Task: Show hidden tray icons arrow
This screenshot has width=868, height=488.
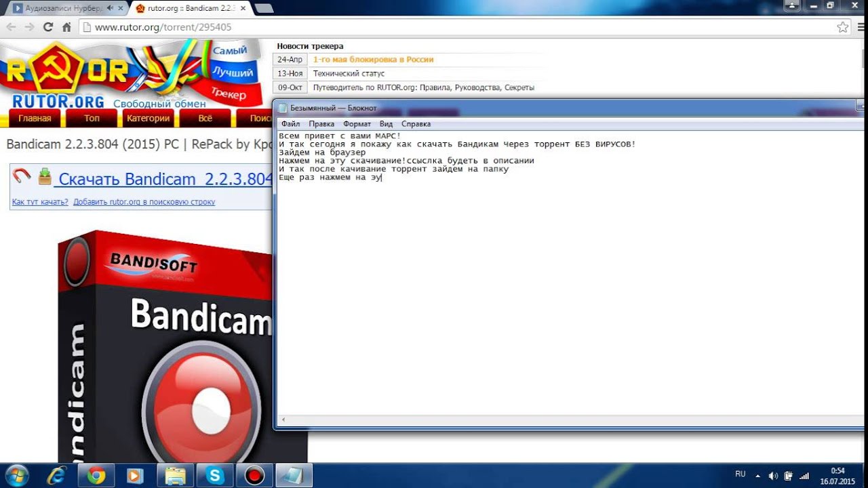Action: pyautogui.click(x=757, y=476)
